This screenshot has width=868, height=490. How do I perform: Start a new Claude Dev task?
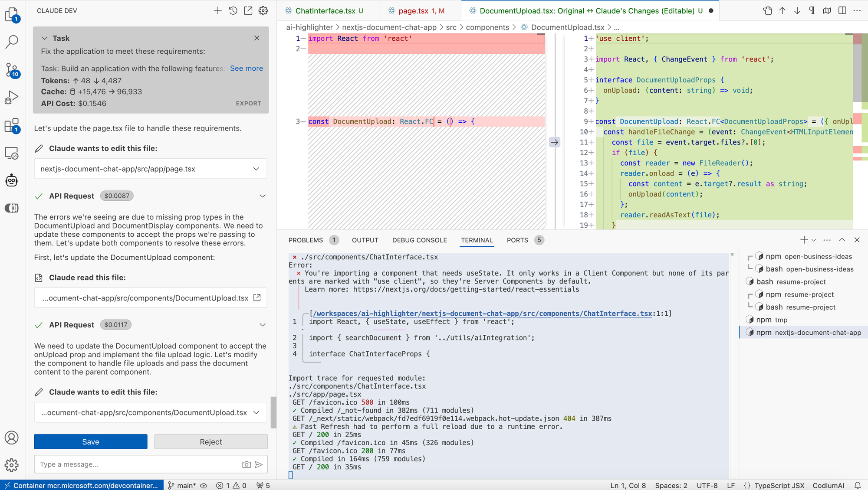point(218,11)
